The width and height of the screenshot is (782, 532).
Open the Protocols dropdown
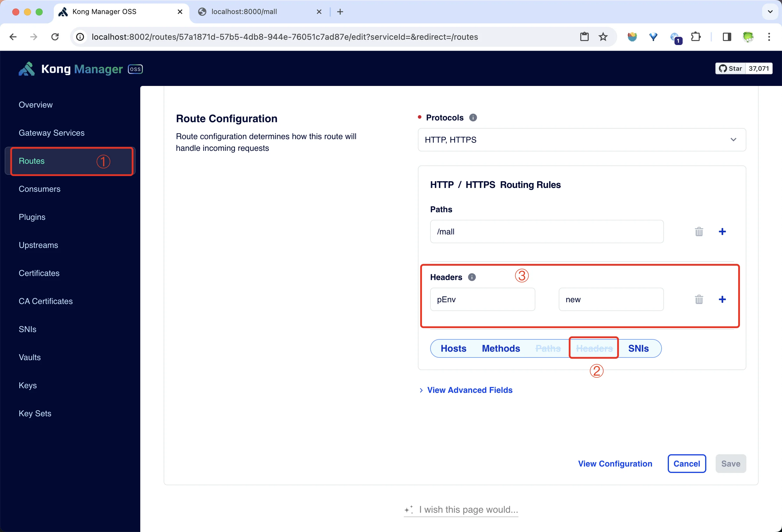pyautogui.click(x=582, y=140)
